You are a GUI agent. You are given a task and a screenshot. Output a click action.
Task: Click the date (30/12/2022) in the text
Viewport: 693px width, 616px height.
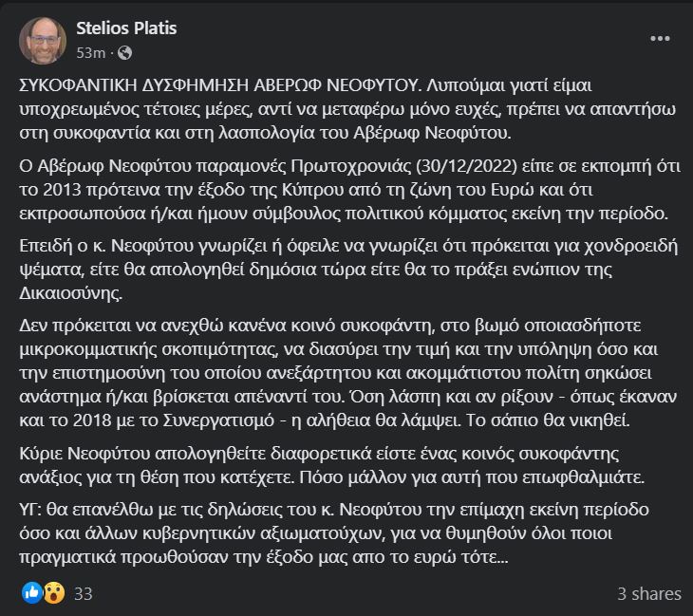point(467,166)
